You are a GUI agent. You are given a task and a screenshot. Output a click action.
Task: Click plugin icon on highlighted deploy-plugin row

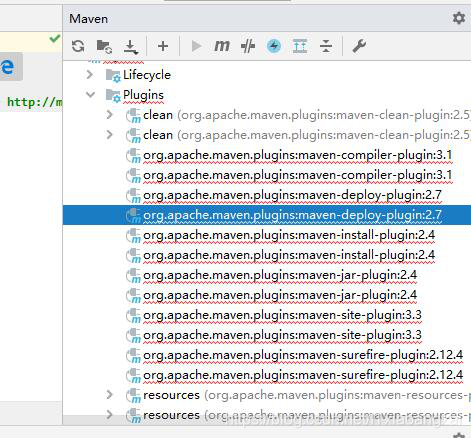pos(134,215)
